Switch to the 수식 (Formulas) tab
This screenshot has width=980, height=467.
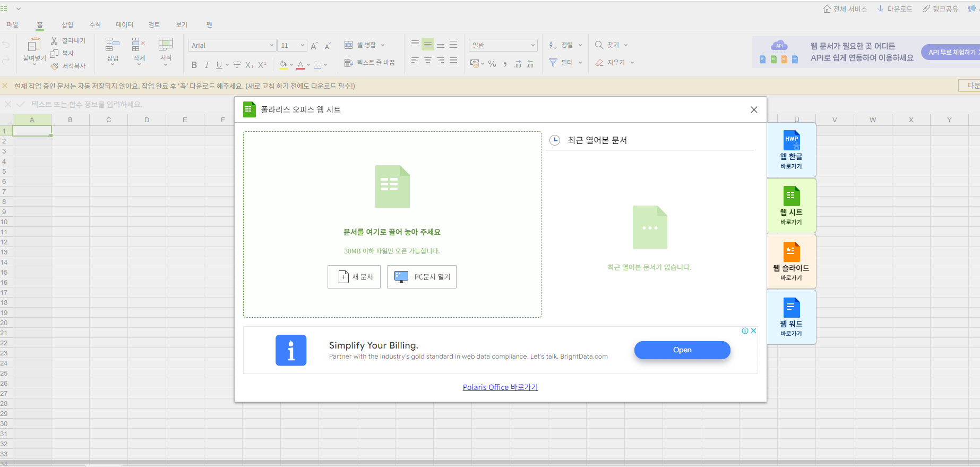[95, 24]
